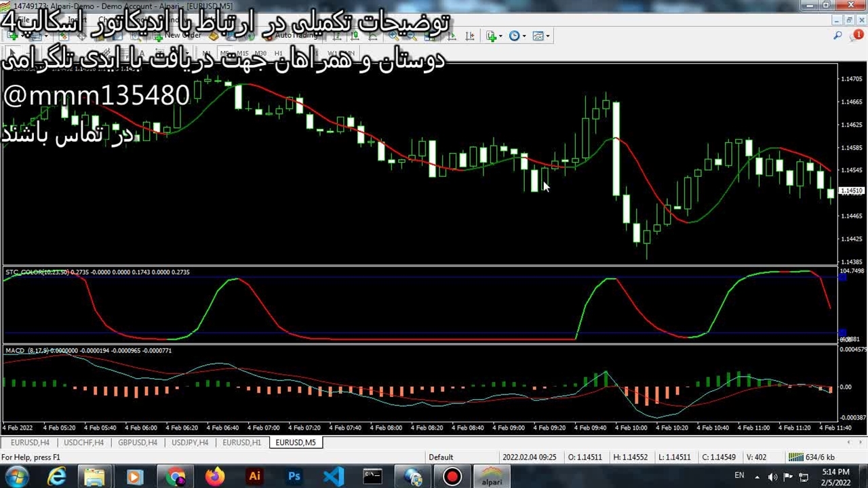Screen dimensions: 868x488
Task: Switch to the EURUSD,H1 chart tab
Action: (x=241, y=443)
